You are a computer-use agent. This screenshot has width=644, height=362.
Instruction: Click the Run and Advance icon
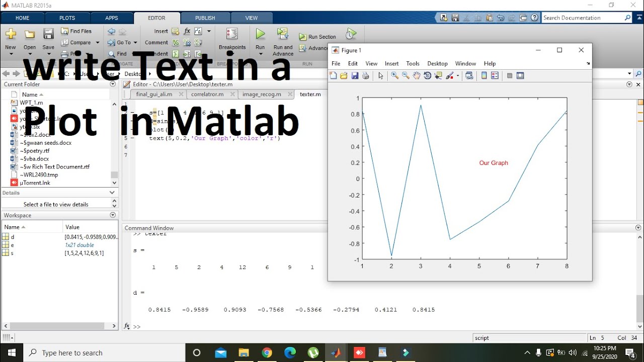point(283,34)
